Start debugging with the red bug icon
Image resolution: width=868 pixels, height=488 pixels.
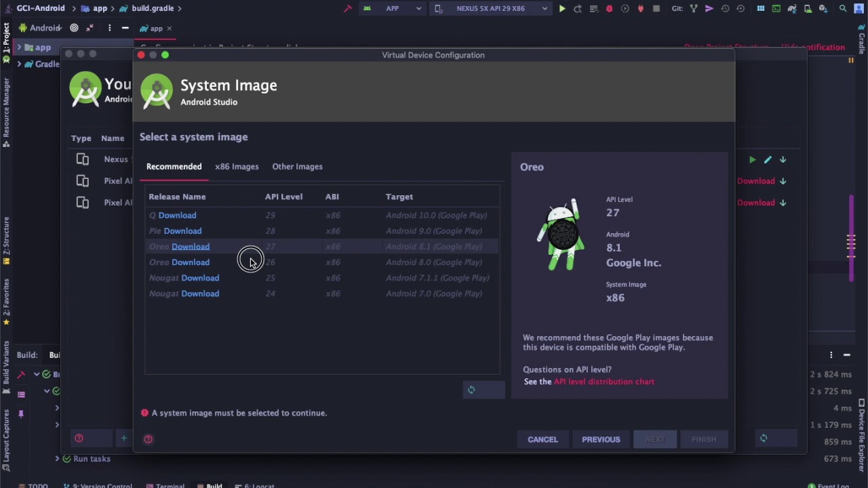click(x=609, y=9)
